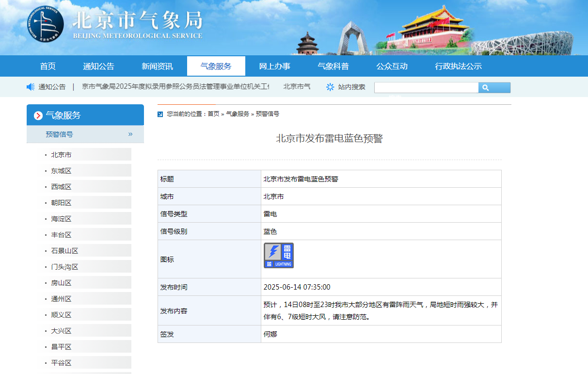Select 海淀区 in the sidebar

coord(62,219)
